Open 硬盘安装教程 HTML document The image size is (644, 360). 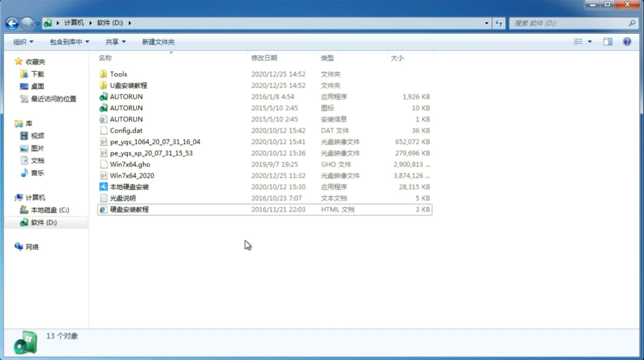pos(129,209)
